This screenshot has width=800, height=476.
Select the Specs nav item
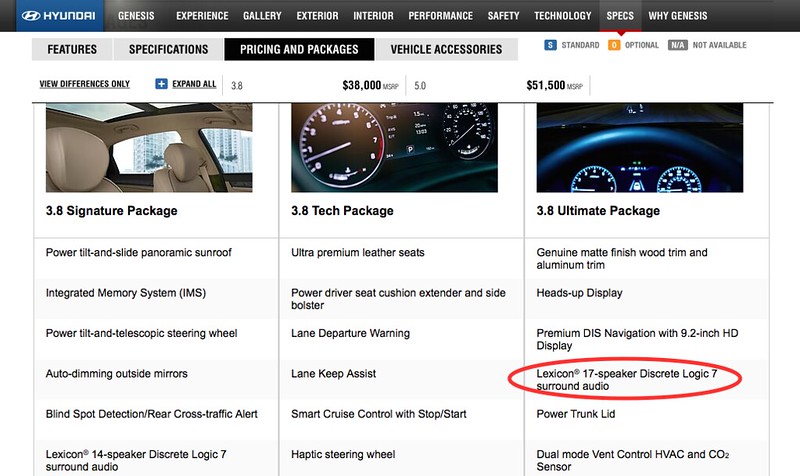pyautogui.click(x=620, y=16)
